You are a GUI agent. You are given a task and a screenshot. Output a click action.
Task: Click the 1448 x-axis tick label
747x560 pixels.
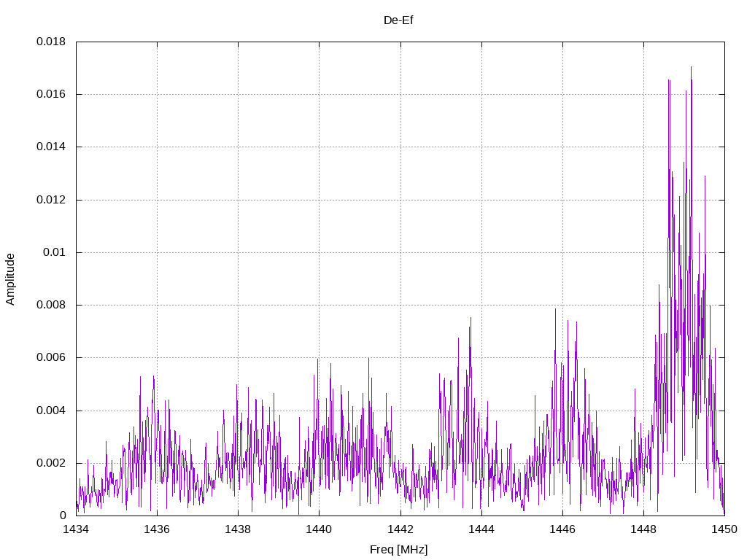[x=643, y=529]
